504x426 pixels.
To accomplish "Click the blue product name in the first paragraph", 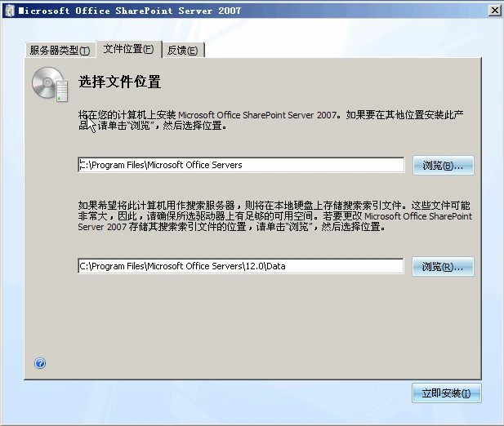I will (x=257, y=115).
